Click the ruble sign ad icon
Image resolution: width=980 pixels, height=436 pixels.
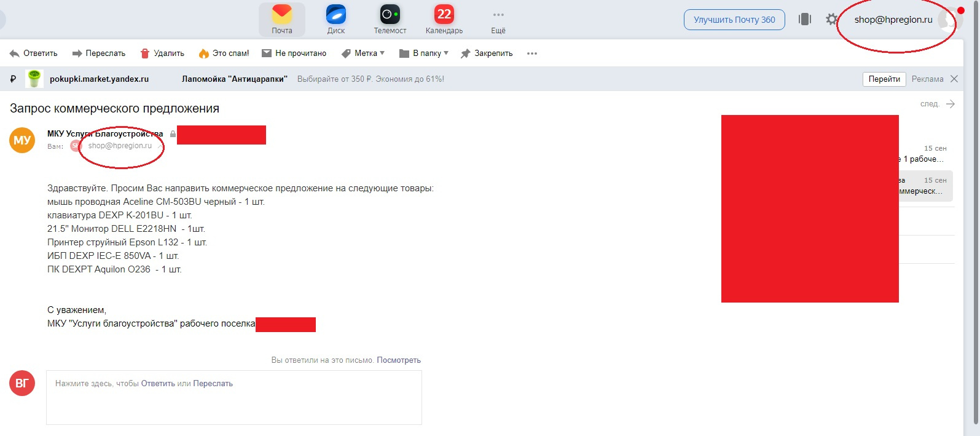point(13,79)
